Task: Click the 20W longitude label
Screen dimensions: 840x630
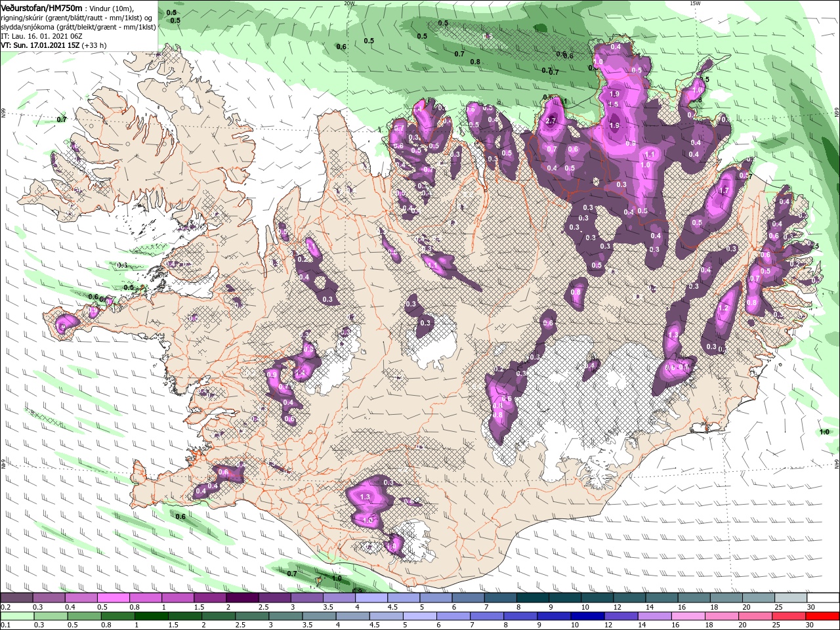Action: [x=348, y=3]
